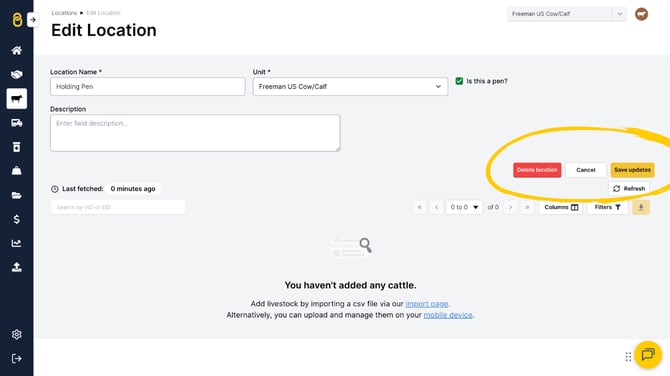Open the cattle livestock icon
This screenshot has height=376, width=670.
click(17, 99)
